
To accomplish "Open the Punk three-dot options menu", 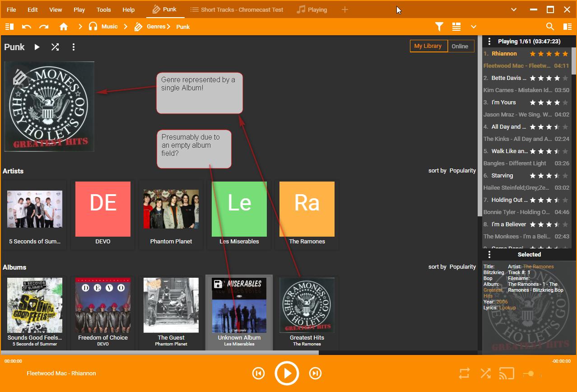I will pos(74,47).
